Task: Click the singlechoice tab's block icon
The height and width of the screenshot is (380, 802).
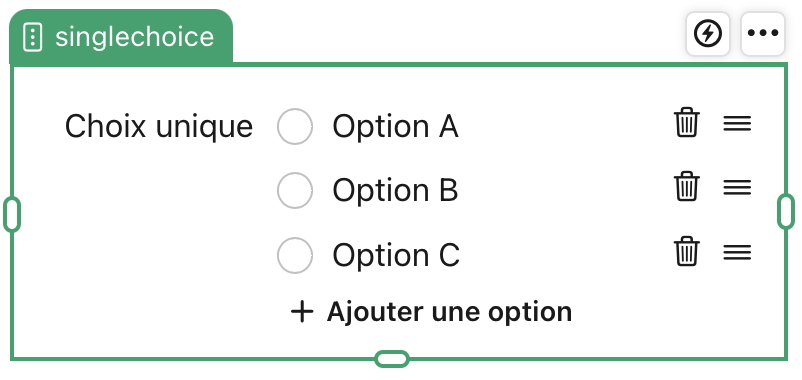Action: tap(33, 37)
